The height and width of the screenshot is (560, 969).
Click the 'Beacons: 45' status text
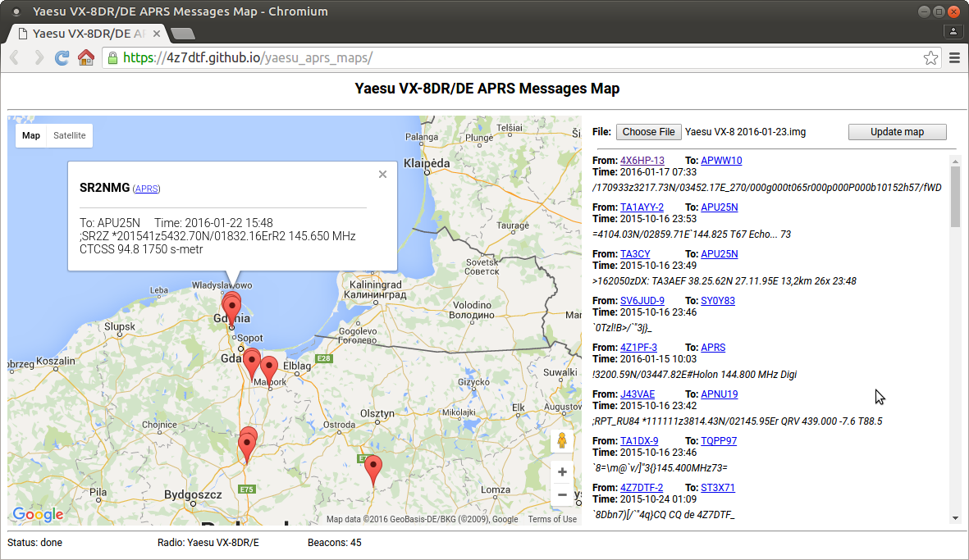(x=334, y=543)
